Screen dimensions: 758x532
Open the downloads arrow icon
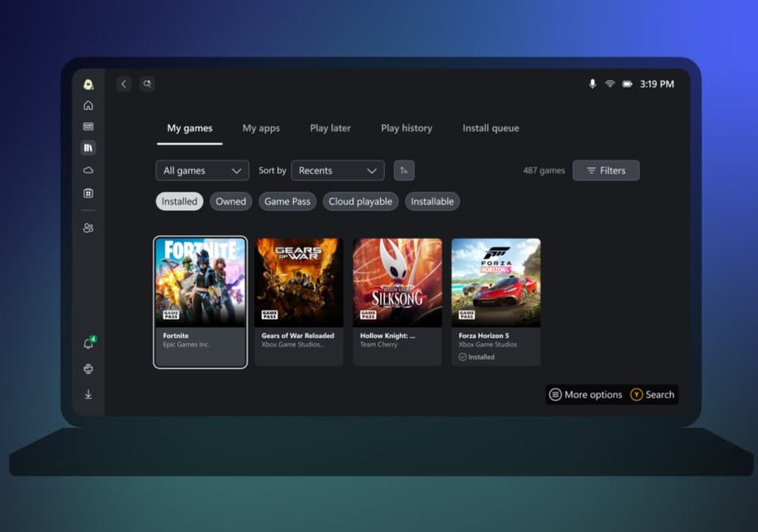88,394
